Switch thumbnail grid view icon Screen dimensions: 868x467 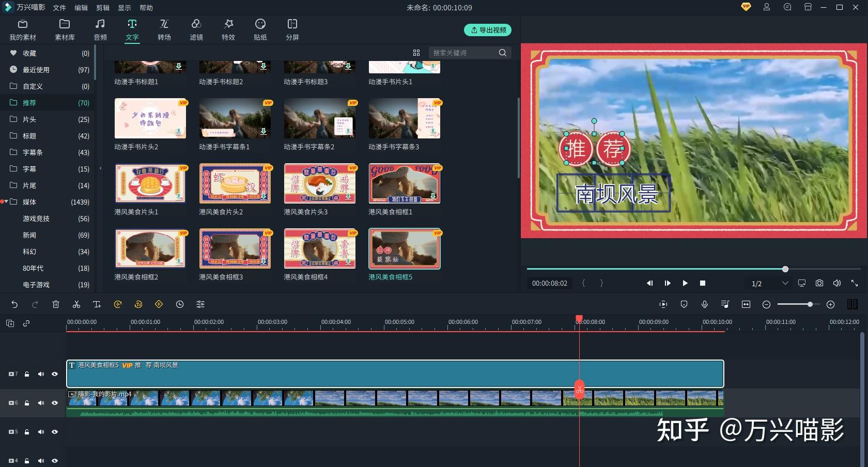pos(416,53)
